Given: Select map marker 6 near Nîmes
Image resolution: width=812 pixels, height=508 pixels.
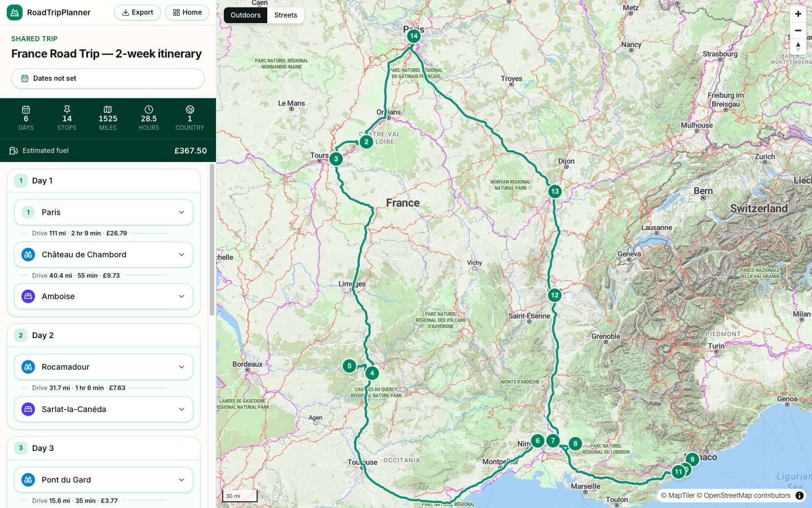Looking at the screenshot, I should click(537, 440).
